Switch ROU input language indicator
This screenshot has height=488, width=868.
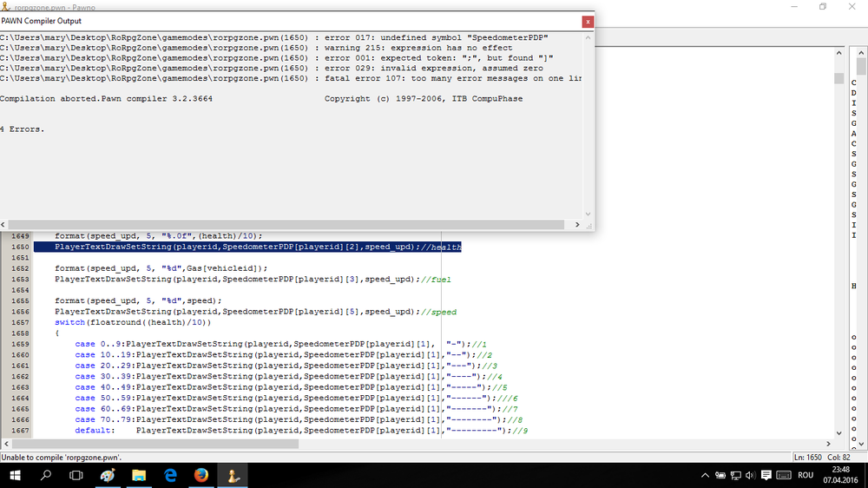click(x=806, y=475)
